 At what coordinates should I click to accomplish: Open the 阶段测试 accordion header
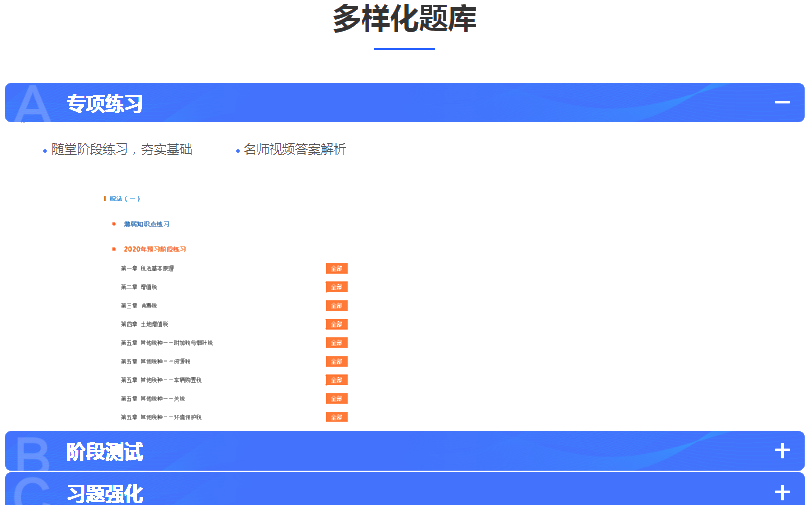[x=105, y=452]
